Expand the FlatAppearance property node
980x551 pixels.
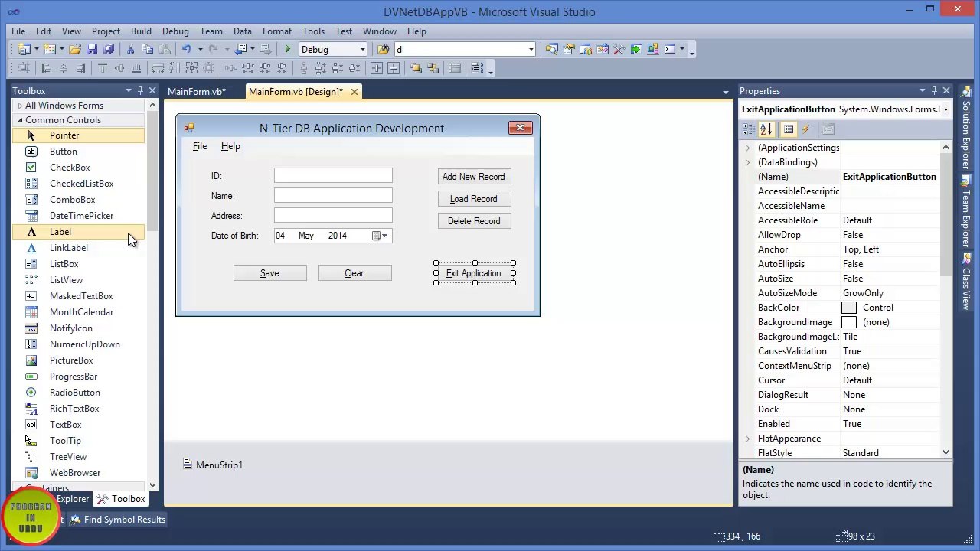[747, 439]
